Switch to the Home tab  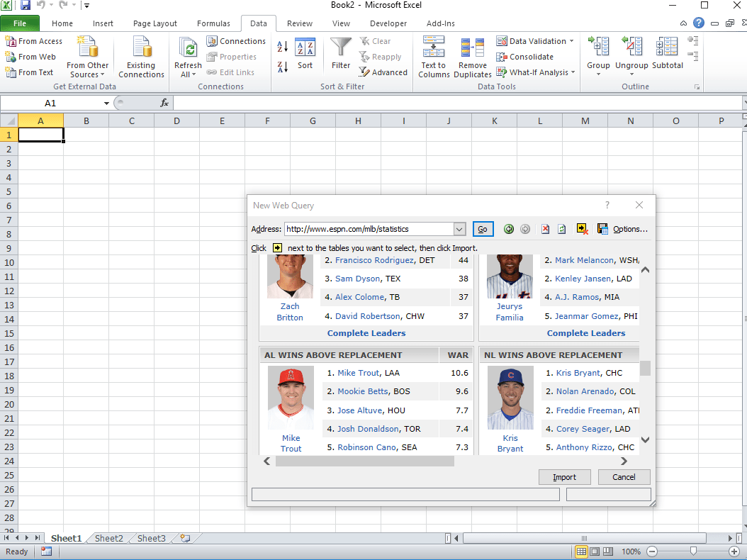[x=62, y=23]
